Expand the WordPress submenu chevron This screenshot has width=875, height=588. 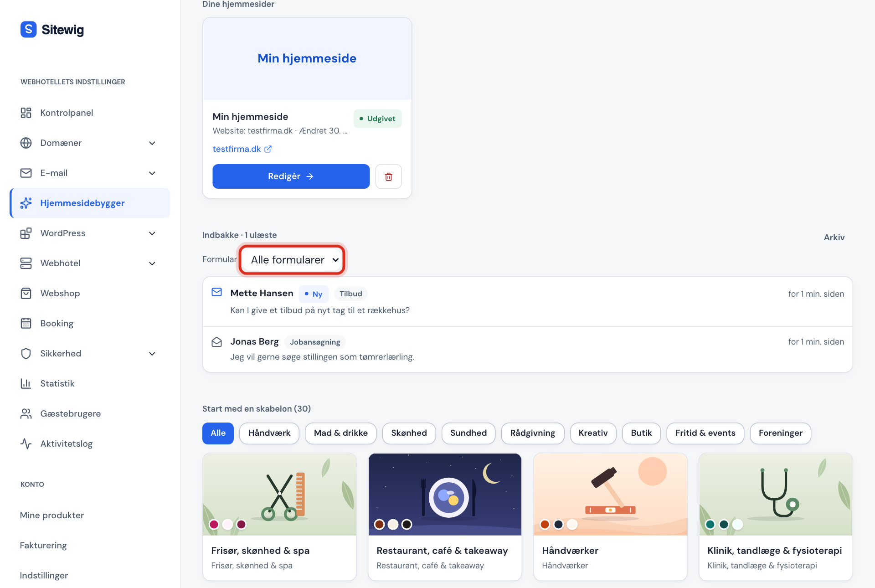coord(152,233)
